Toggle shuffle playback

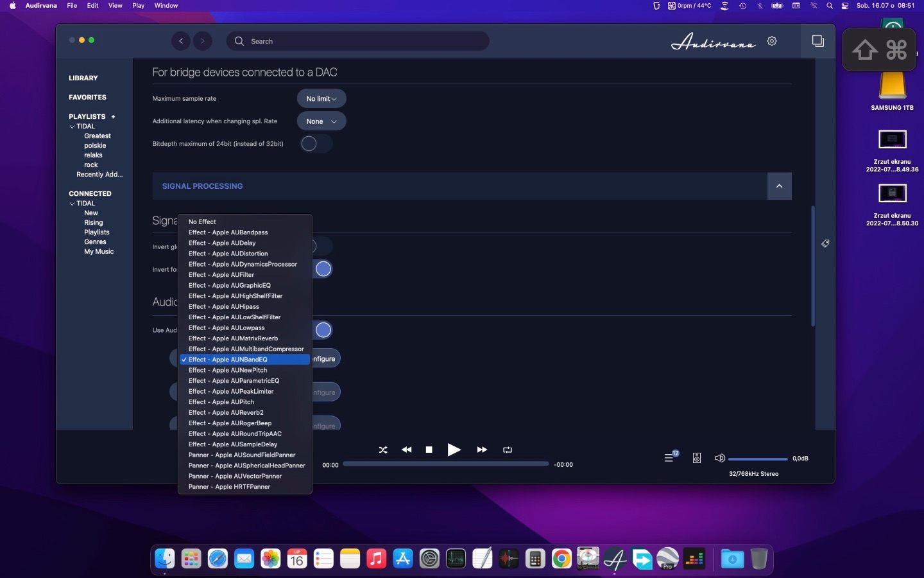(x=383, y=450)
